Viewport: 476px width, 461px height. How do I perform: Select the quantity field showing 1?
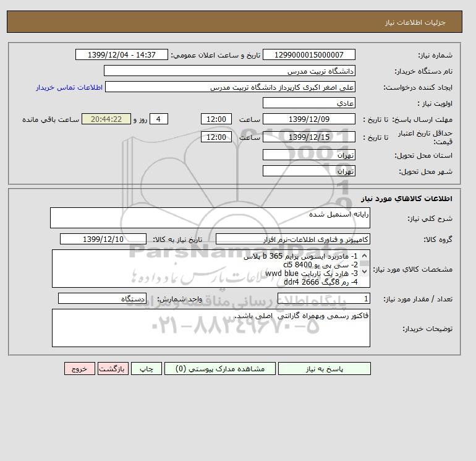pos(323,299)
